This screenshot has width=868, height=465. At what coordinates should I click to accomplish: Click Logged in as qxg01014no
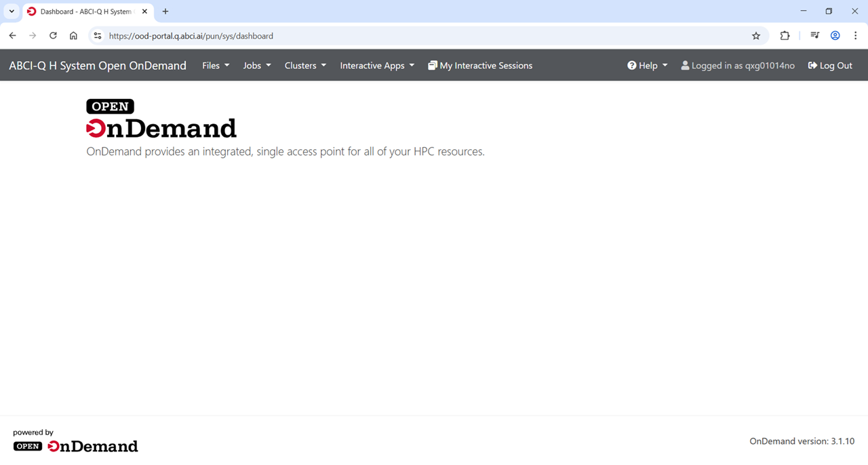[x=738, y=66]
